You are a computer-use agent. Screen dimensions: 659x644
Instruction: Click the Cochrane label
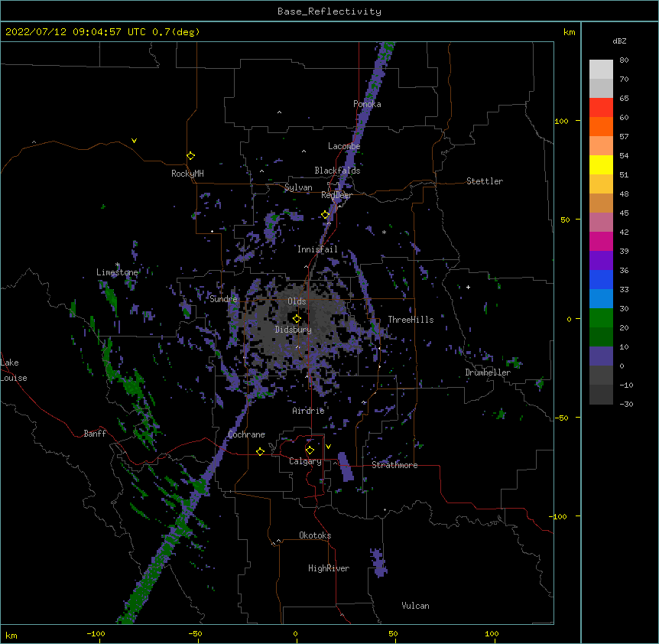coord(246,434)
